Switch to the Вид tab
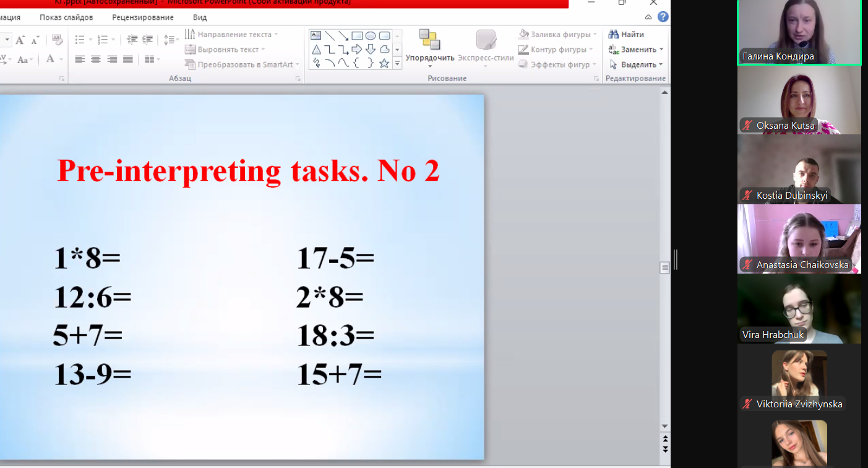The width and height of the screenshot is (868, 468). click(x=200, y=17)
